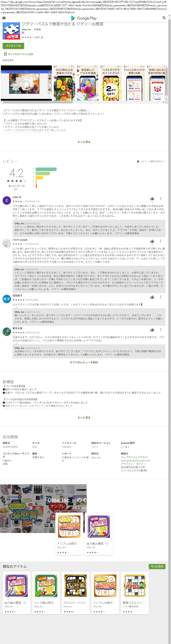Expand description with もっと見る

[x=84, y=142]
